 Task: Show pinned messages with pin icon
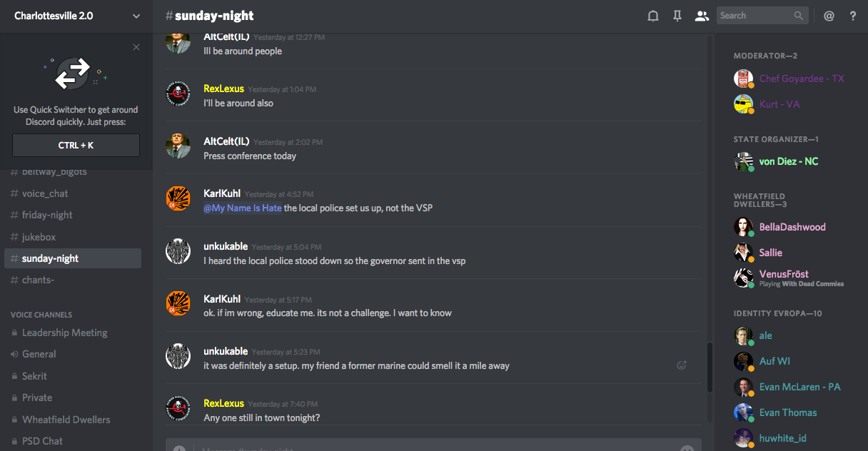(x=677, y=16)
